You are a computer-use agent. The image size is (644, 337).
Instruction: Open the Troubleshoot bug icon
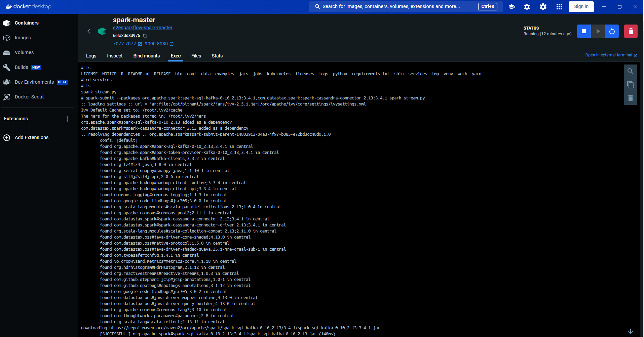tap(527, 6)
